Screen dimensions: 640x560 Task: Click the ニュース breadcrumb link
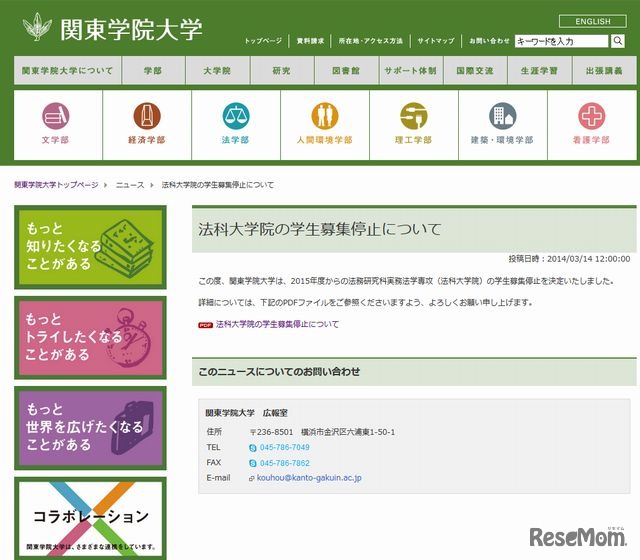tap(130, 185)
